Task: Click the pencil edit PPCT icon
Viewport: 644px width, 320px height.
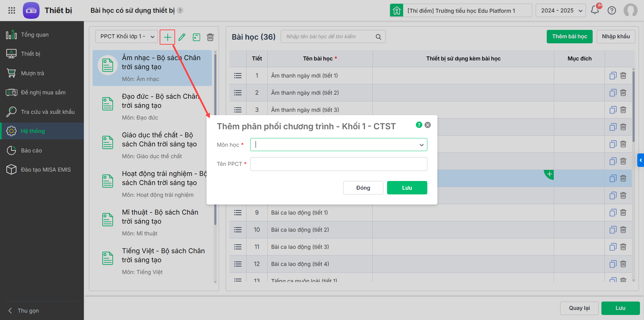Action: tap(182, 37)
